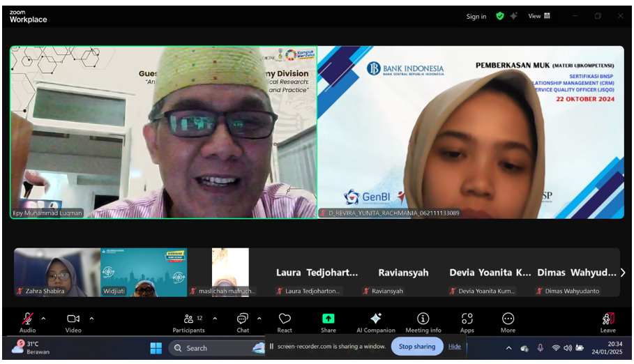Viewport: 634px width, 364px height.
Task: Open Zoom Apps
Action: point(467,323)
